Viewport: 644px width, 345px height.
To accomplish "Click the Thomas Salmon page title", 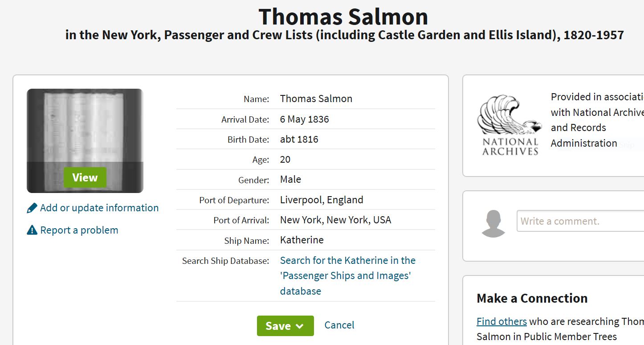I will pyautogui.click(x=343, y=17).
